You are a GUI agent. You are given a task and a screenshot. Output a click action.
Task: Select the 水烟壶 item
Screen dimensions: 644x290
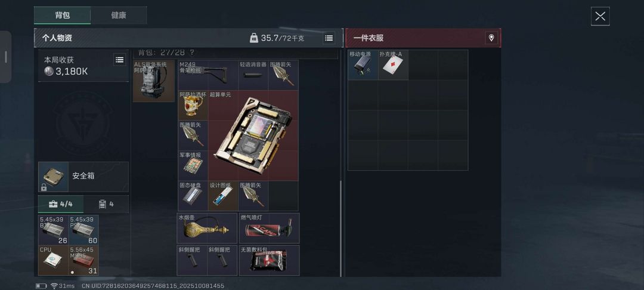tap(207, 228)
